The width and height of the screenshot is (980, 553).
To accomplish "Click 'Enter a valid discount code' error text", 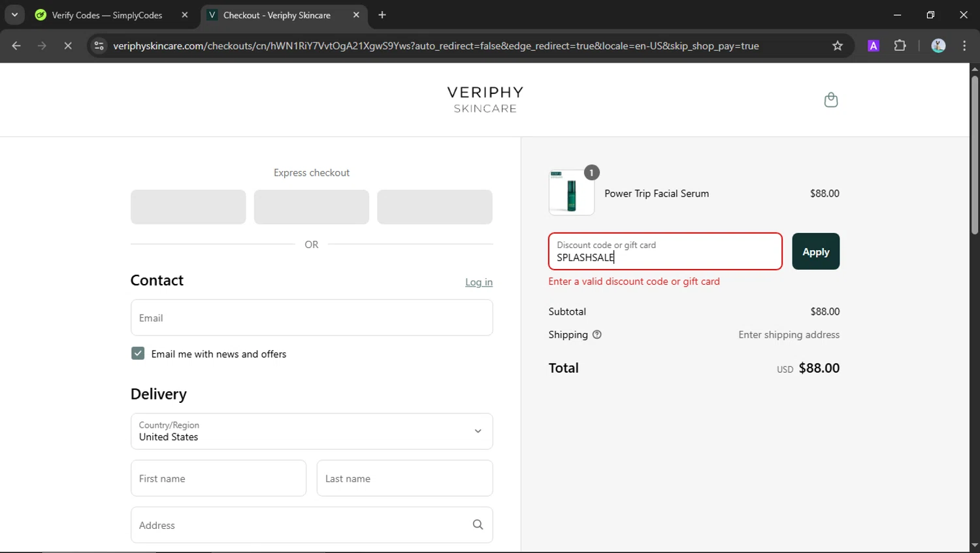I will (x=634, y=281).
